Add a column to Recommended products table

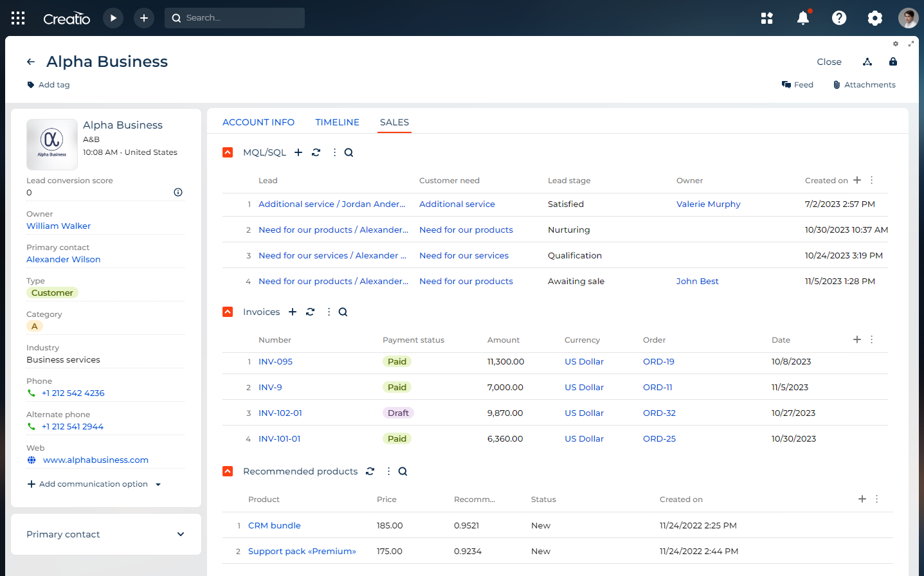(862, 499)
